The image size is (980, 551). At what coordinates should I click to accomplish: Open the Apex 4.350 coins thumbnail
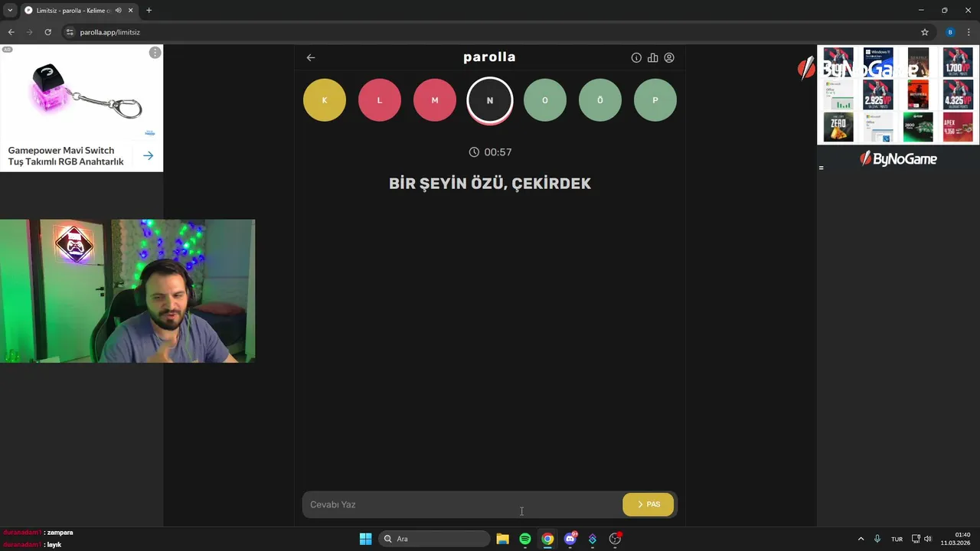(958, 127)
